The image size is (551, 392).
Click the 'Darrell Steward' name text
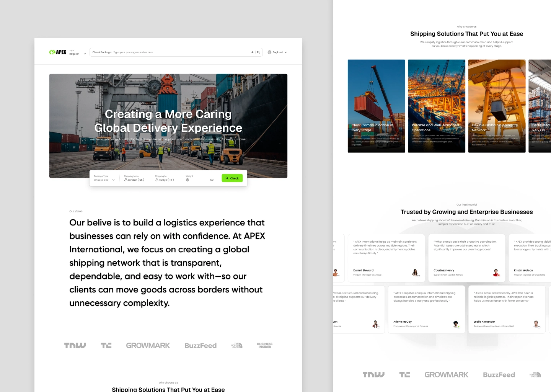click(x=364, y=270)
